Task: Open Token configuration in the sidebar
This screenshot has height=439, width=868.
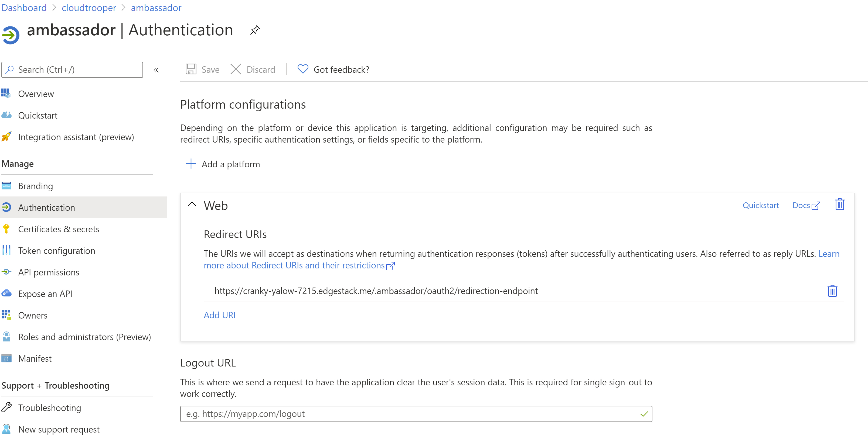Action: [x=57, y=250]
